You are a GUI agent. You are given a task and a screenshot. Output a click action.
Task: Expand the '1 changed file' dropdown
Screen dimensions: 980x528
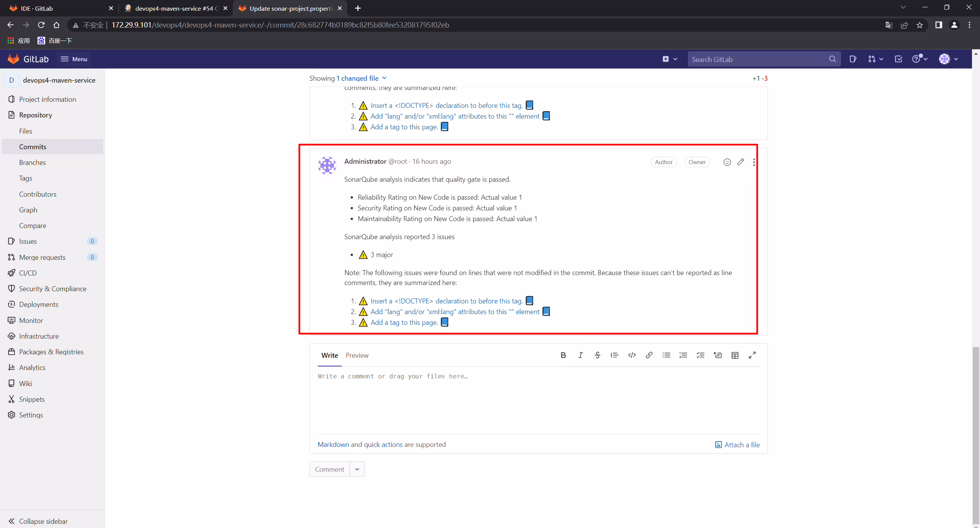click(x=362, y=78)
